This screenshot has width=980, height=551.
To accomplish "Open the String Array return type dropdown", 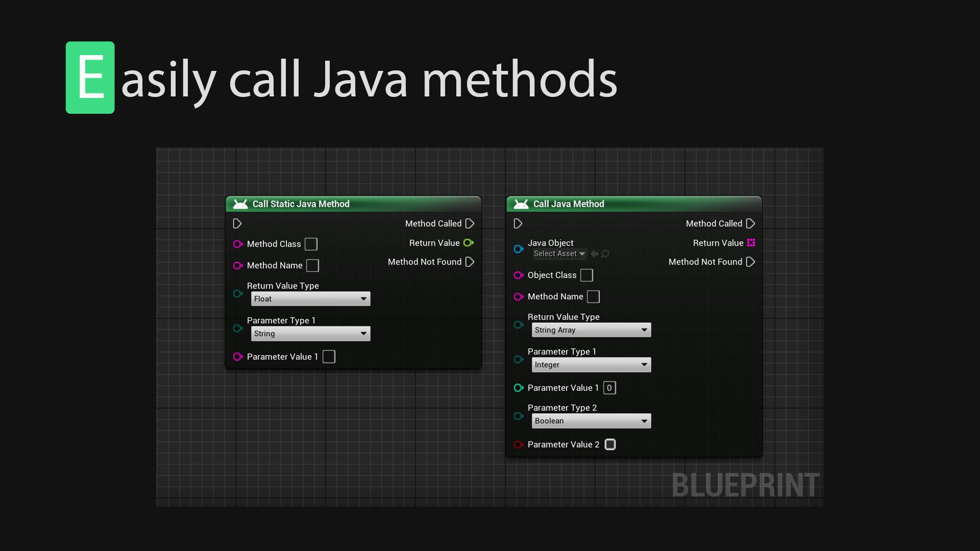I will (x=590, y=329).
